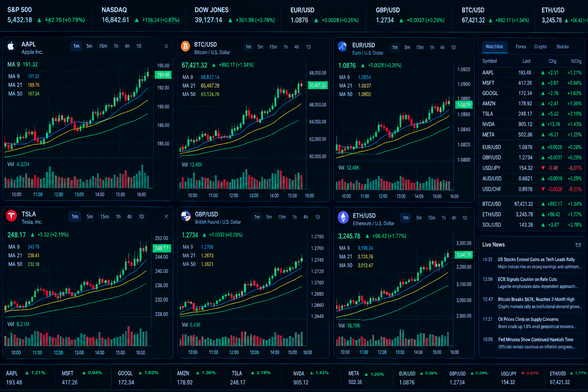Click the Vol 18.76K label in ETH/USD chart
This screenshot has width=588, height=392.
pos(349,325)
